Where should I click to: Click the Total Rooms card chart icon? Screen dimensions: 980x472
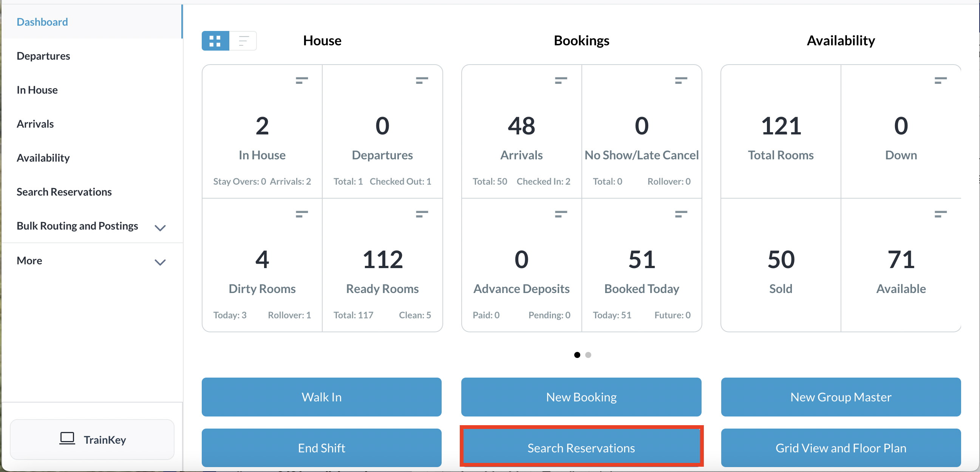pyautogui.click(x=940, y=80)
